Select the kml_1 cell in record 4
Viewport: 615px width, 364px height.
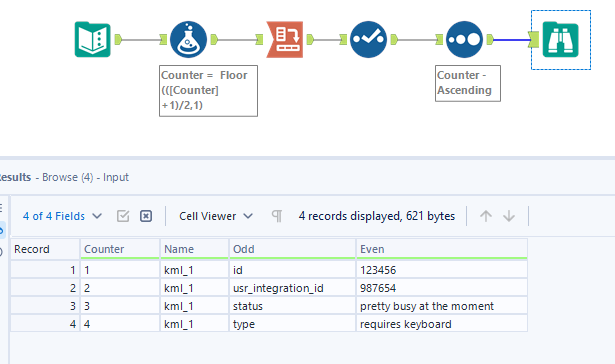194,324
